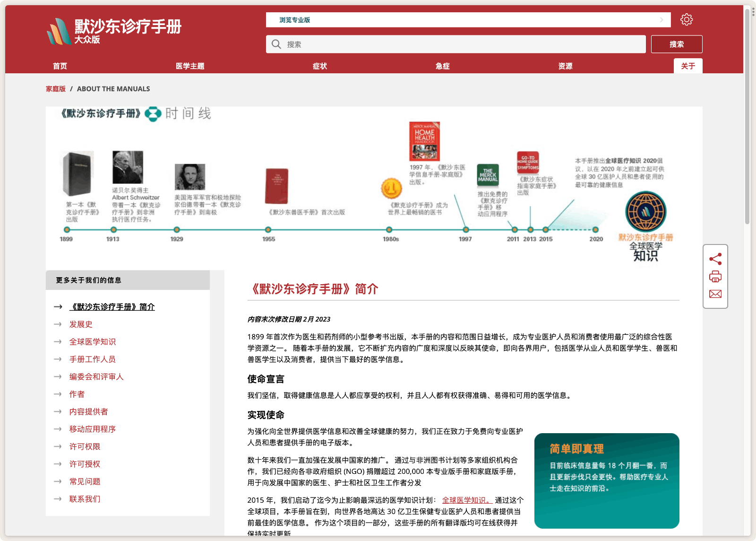Click the 2020 timeline marker dot
The width and height of the screenshot is (756, 541).
pos(595,230)
